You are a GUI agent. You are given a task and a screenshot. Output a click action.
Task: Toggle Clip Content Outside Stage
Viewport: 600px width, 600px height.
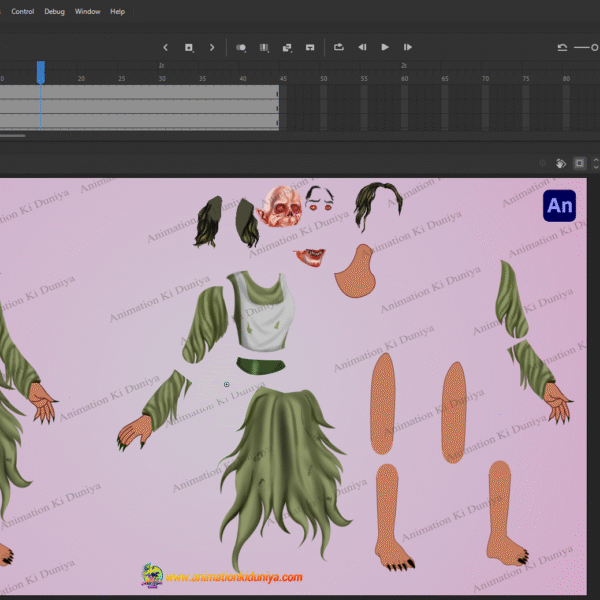(x=580, y=163)
